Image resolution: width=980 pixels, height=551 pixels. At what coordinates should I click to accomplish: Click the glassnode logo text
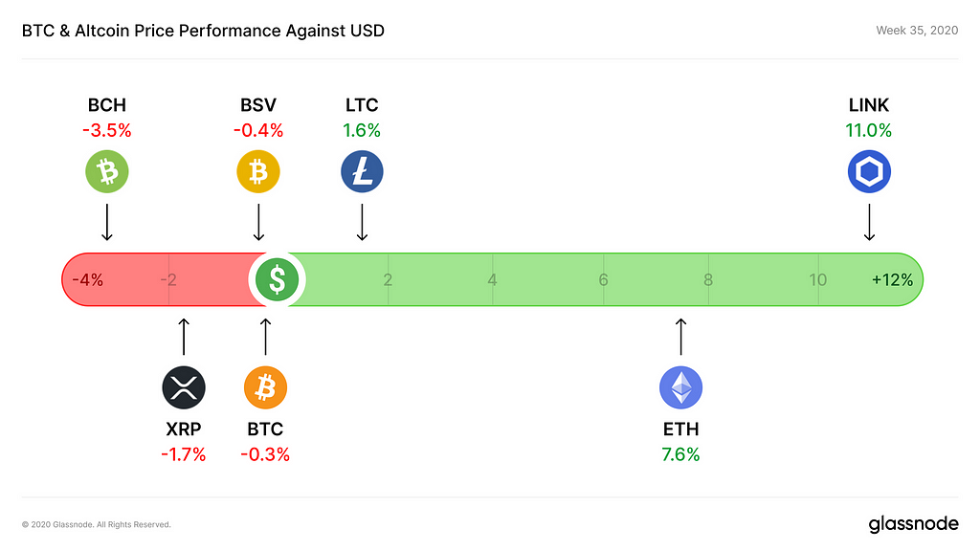tap(913, 524)
